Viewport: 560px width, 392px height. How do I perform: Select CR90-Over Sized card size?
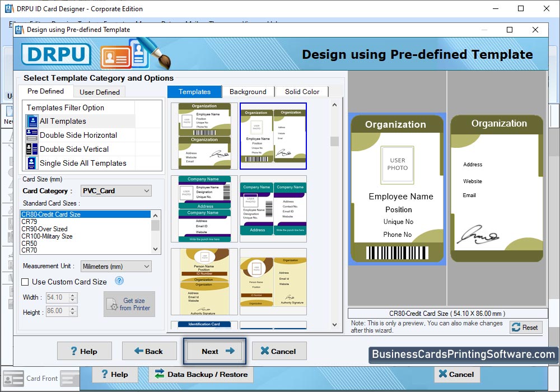[85, 229]
